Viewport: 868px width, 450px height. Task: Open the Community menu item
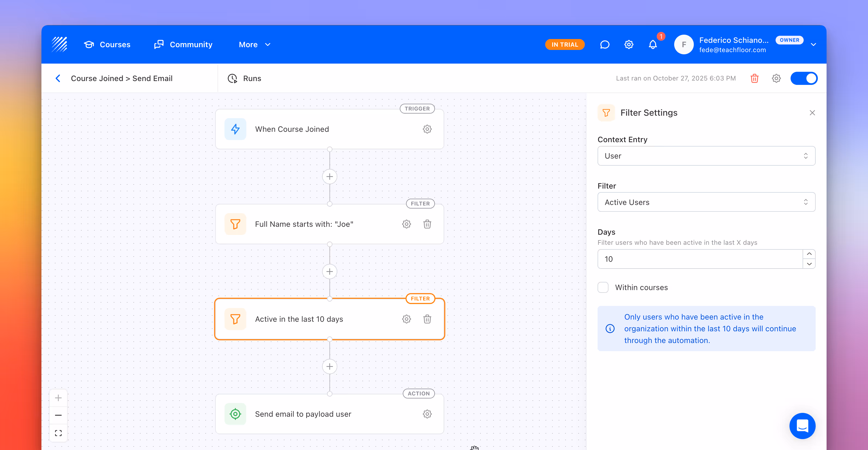pyautogui.click(x=183, y=44)
